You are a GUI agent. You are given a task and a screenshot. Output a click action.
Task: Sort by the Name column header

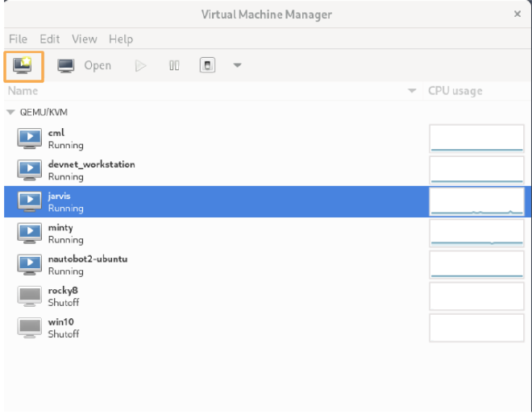pyautogui.click(x=23, y=91)
